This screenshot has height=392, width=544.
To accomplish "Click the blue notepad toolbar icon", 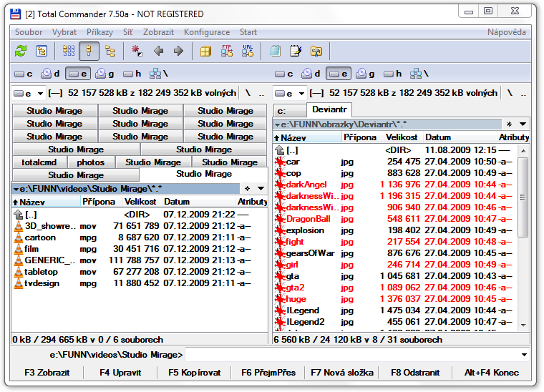I will click(x=275, y=51).
